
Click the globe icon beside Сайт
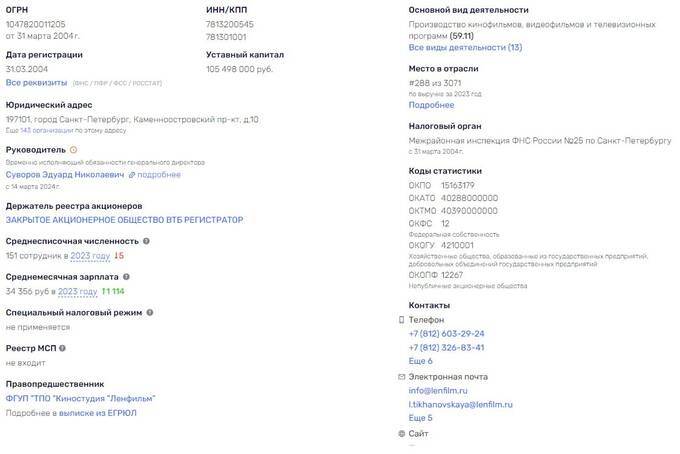(x=402, y=433)
